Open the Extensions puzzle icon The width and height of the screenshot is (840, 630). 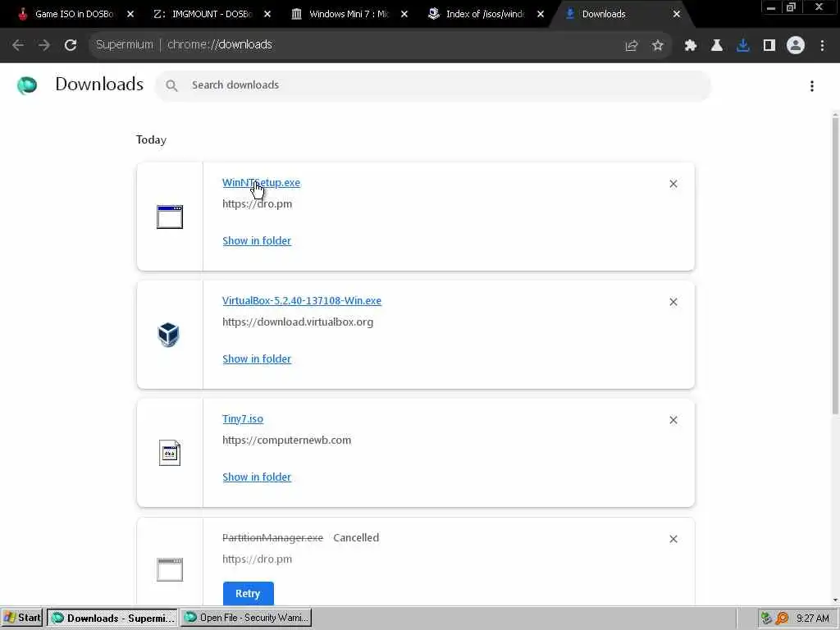pyautogui.click(x=691, y=46)
